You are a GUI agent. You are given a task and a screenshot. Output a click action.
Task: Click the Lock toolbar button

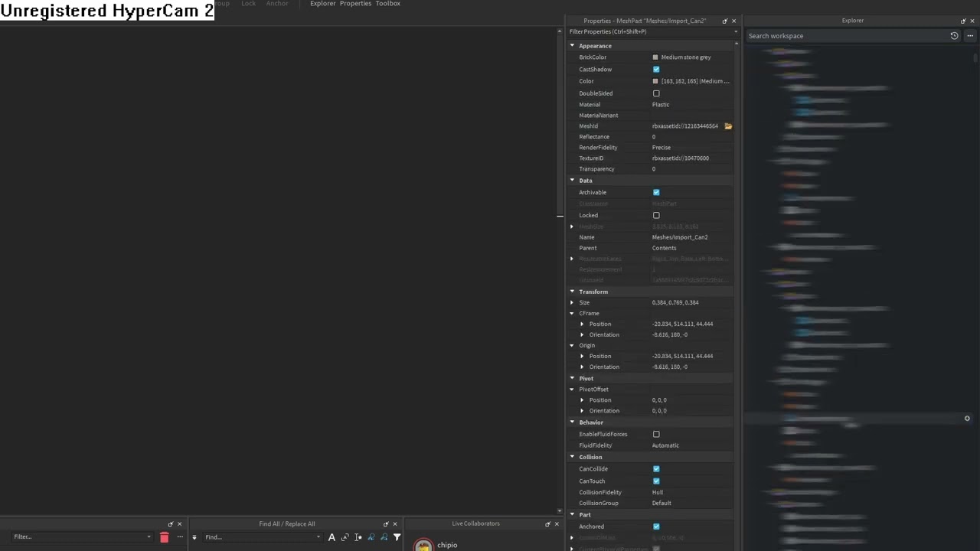(248, 3)
